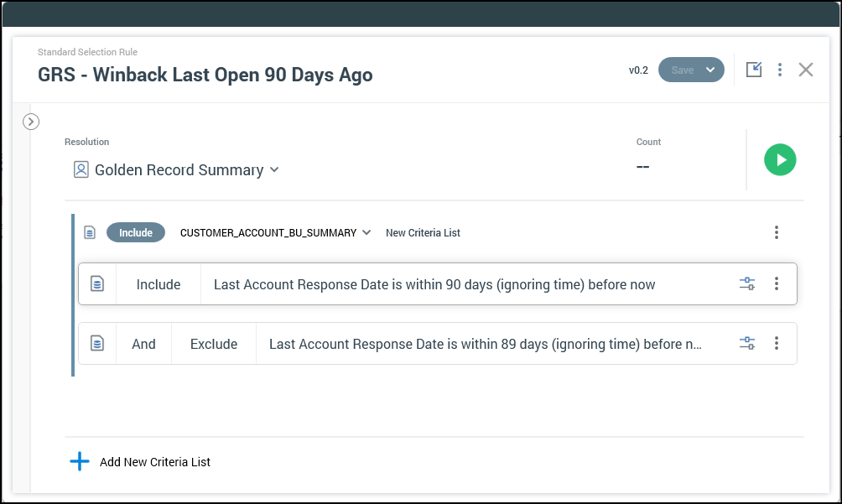Screen dimensions: 842x504
Task: Click the criteria list document icon
Action: [x=90, y=233]
